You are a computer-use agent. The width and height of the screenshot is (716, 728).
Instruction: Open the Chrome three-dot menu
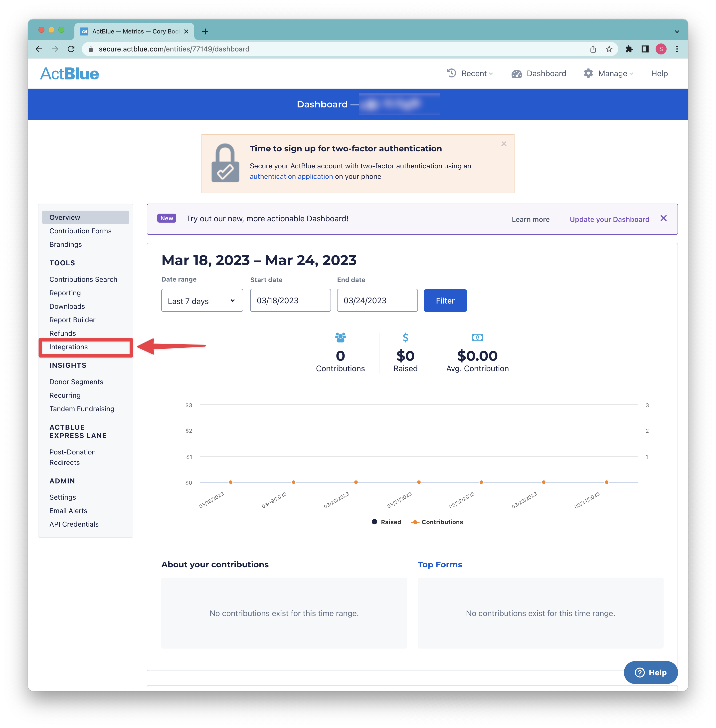(677, 49)
